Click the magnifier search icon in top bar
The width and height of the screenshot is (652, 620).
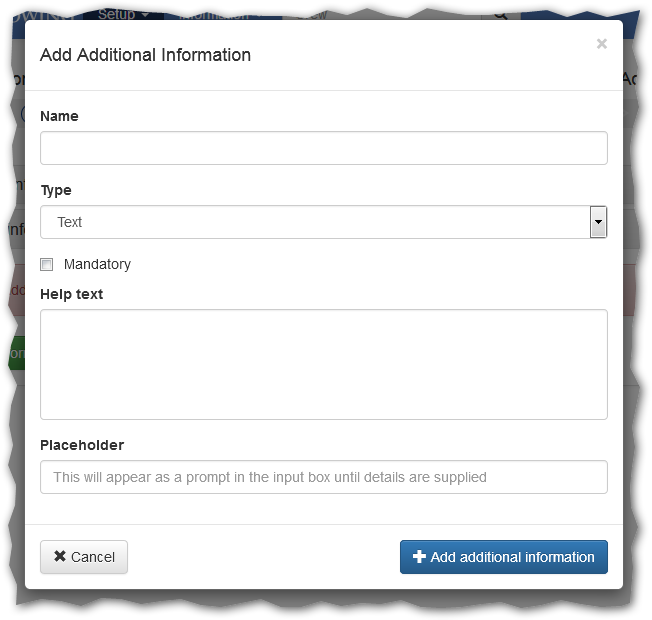[500, 14]
